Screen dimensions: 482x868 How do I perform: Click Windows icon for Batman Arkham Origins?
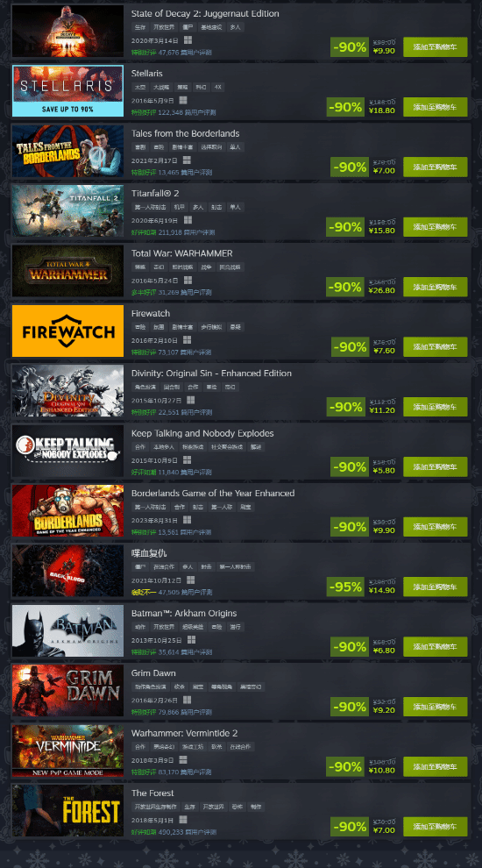[x=191, y=640]
